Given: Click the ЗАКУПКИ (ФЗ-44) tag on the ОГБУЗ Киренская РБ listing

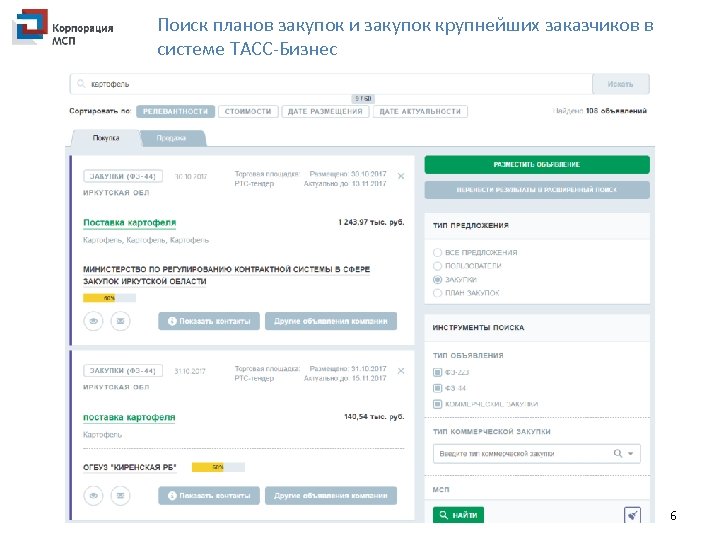Looking at the screenshot, I should pyautogui.click(x=123, y=371).
